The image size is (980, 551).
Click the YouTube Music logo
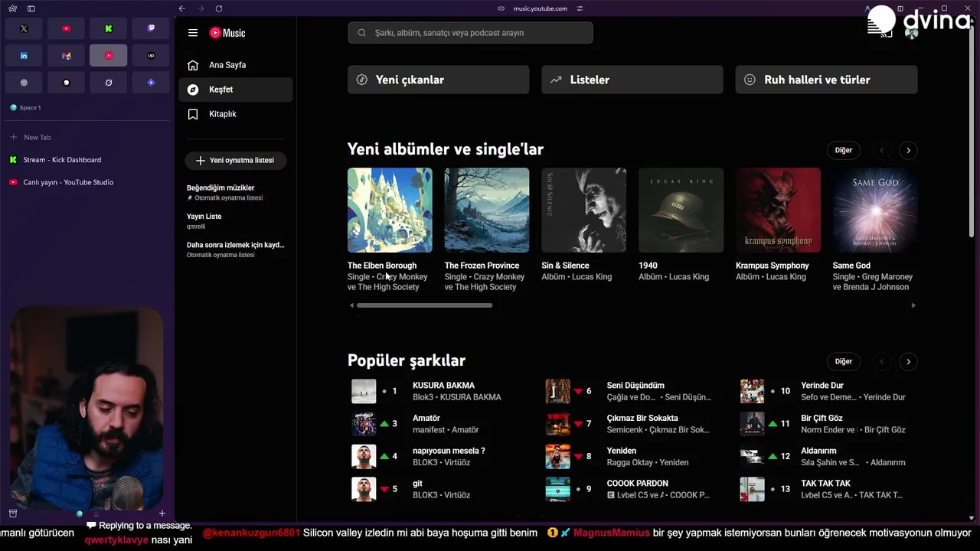click(227, 33)
